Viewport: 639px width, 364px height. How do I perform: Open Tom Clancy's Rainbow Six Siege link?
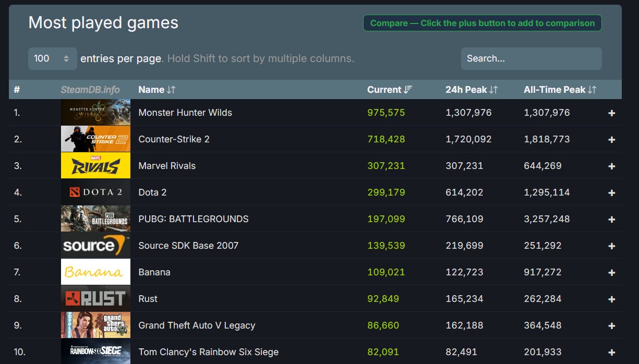pos(208,352)
